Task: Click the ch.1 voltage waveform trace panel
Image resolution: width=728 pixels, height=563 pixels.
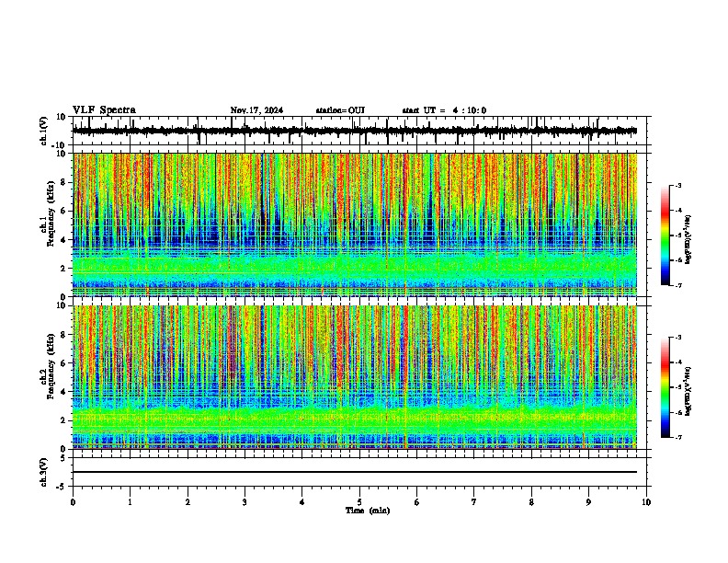Action: [361, 131]
